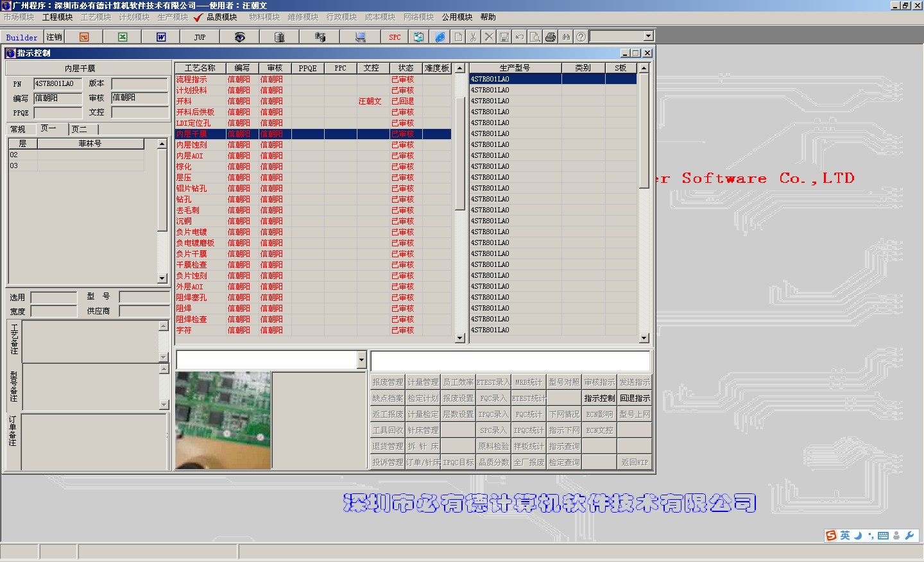Screen dimensions: 924x562
Task: Click the Internet Explorer toolbar icon
Action: click(440, 37)
